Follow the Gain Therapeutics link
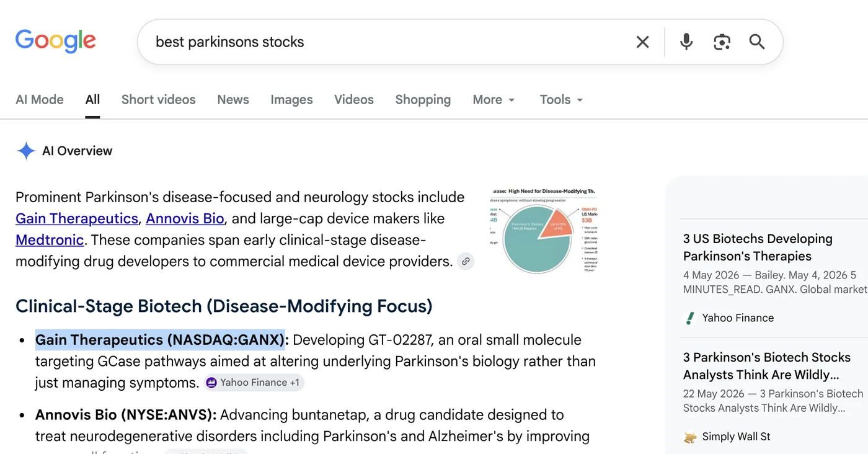868x454 pixels. point(77,218)
